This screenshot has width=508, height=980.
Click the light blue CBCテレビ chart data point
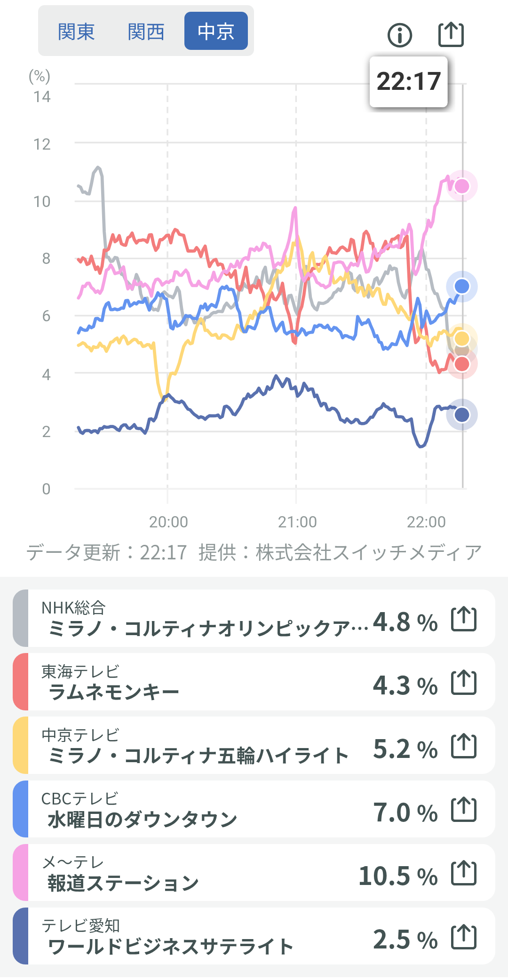click(462, 286)
